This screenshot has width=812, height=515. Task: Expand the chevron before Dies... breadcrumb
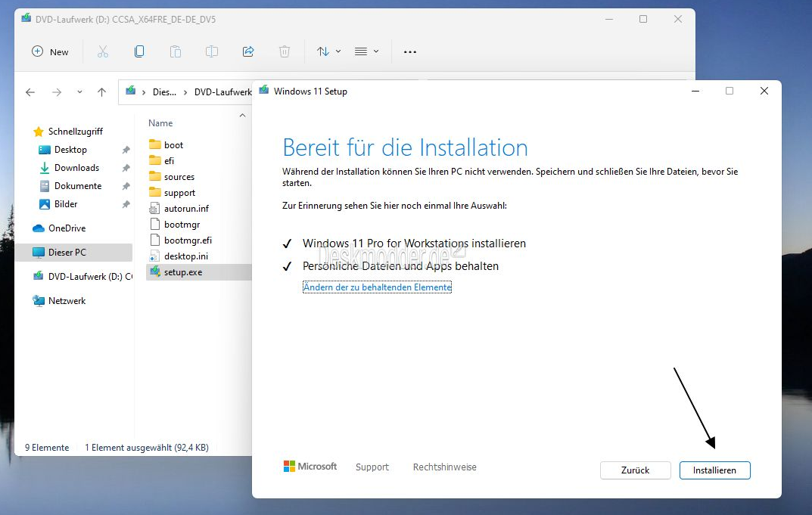coord(144,92)
